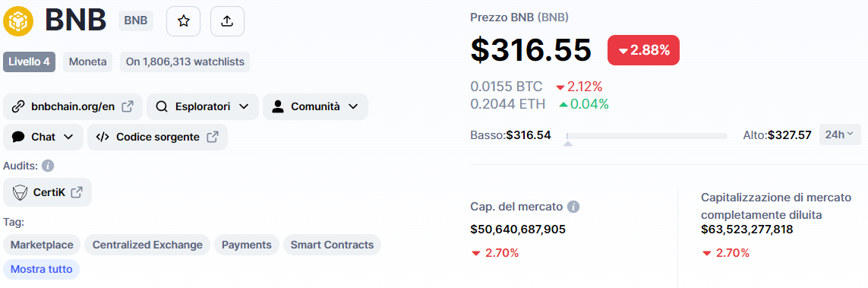Click the Codice sorgente code icon
868x288 pixels.
[x=102, y=137]
